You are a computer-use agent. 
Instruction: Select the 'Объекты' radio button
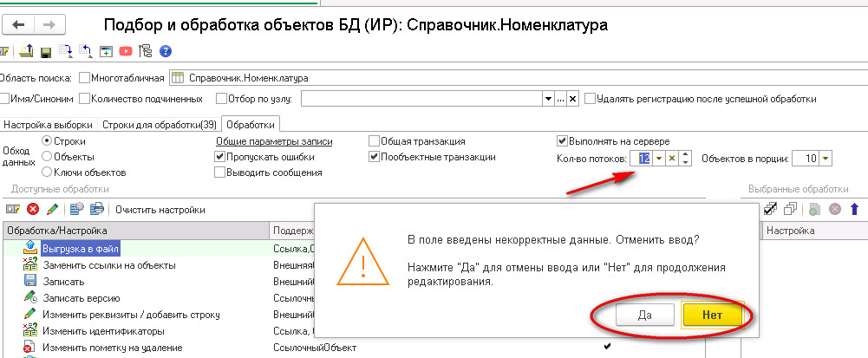(47, 156)
